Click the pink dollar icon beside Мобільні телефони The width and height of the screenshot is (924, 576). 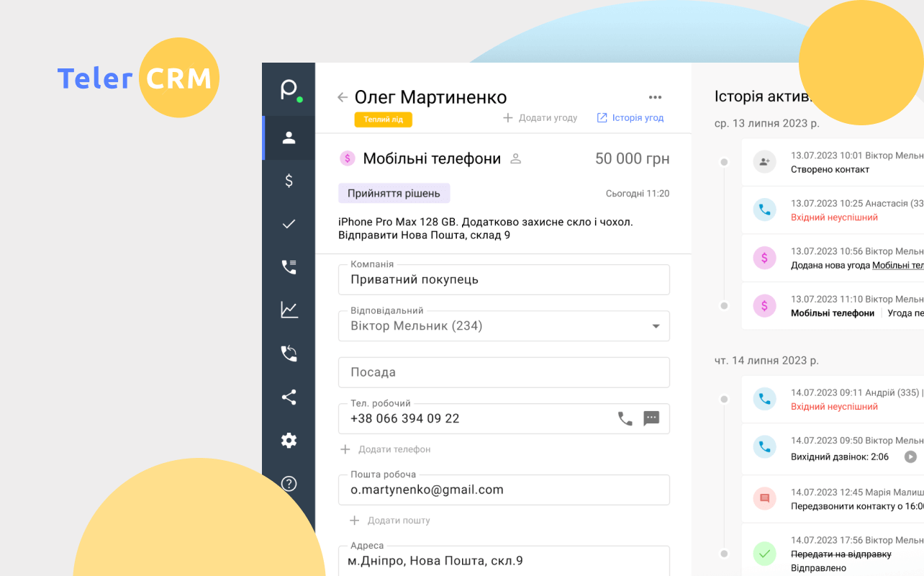[x=348, y=158]
